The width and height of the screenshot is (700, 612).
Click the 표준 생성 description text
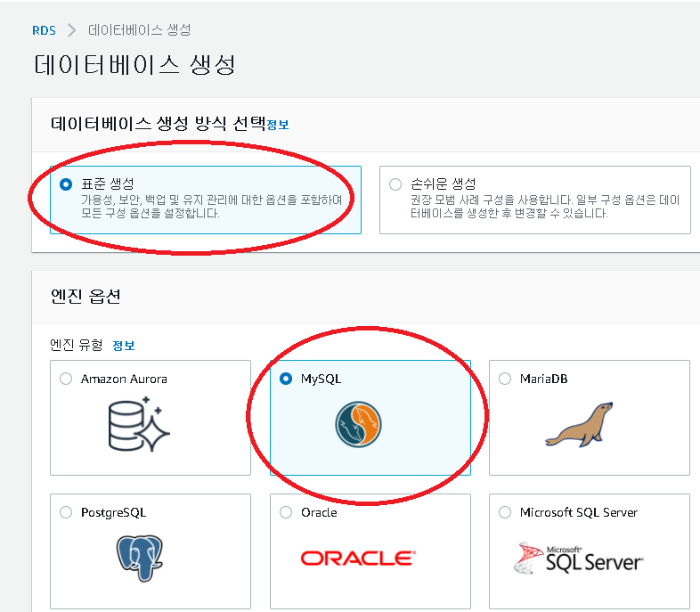[x=212, y=207]
